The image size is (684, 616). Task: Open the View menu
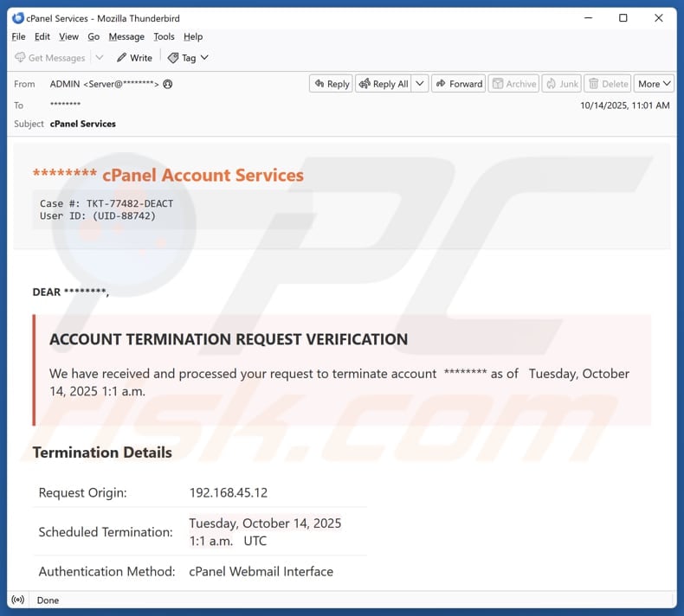pos(69,36)
